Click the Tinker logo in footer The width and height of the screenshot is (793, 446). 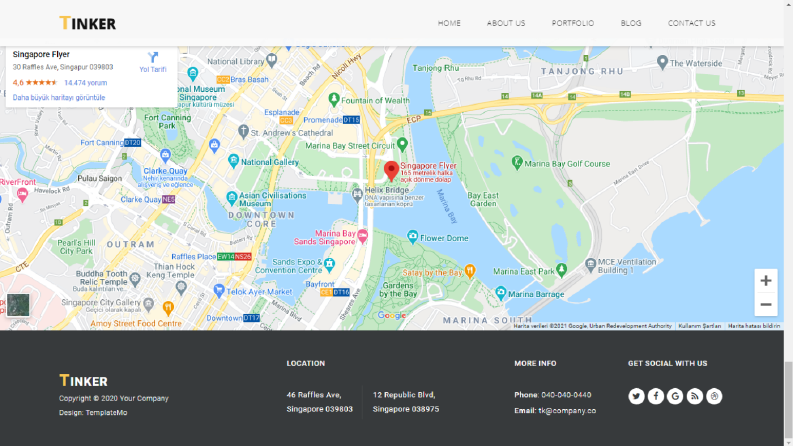point(83,380)
